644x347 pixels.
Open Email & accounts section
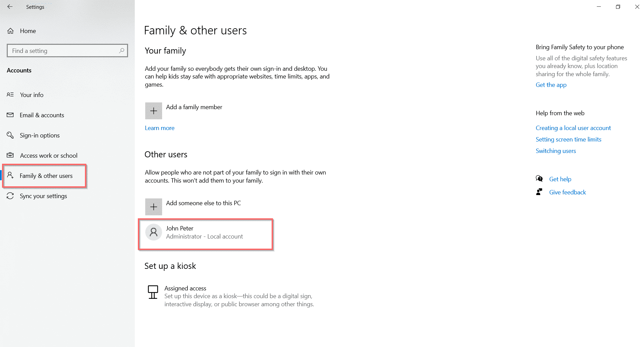[42, 115]
